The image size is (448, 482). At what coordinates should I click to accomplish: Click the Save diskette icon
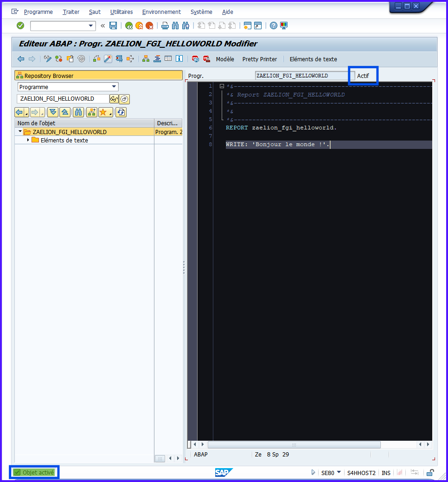click(113, 26)
